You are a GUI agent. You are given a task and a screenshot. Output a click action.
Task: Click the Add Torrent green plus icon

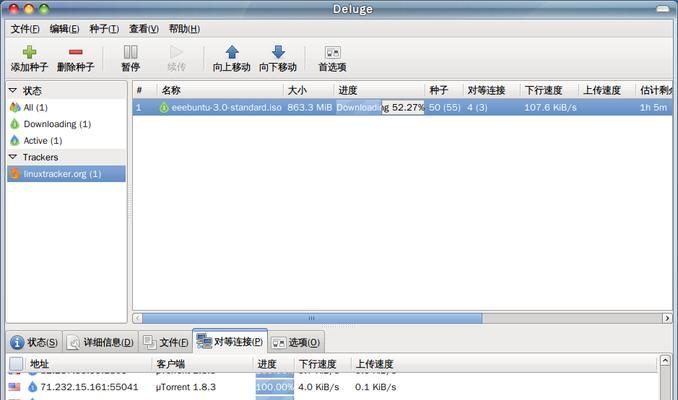pyautogui.click(x=29, y=52)
